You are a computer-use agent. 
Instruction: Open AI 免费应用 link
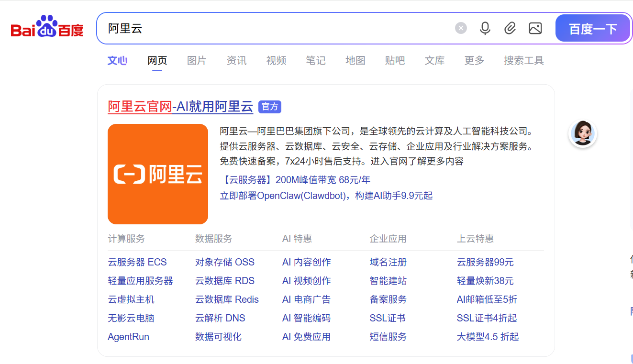point(306,337)
